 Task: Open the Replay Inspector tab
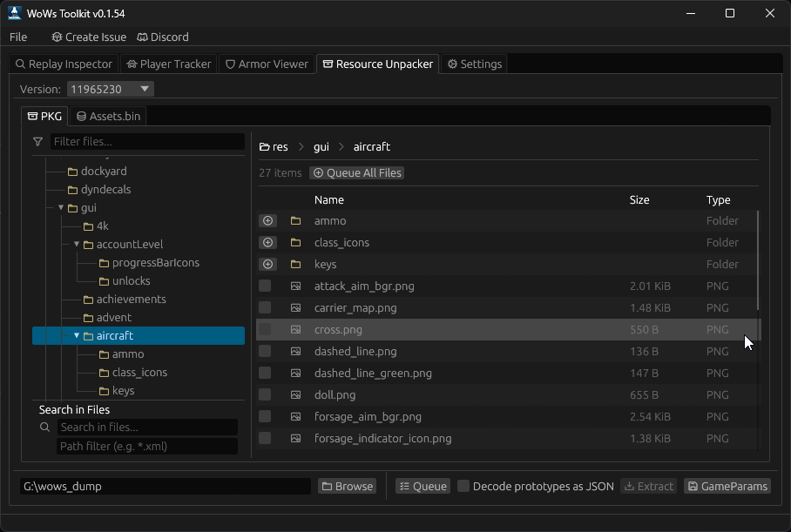point(63,64)
